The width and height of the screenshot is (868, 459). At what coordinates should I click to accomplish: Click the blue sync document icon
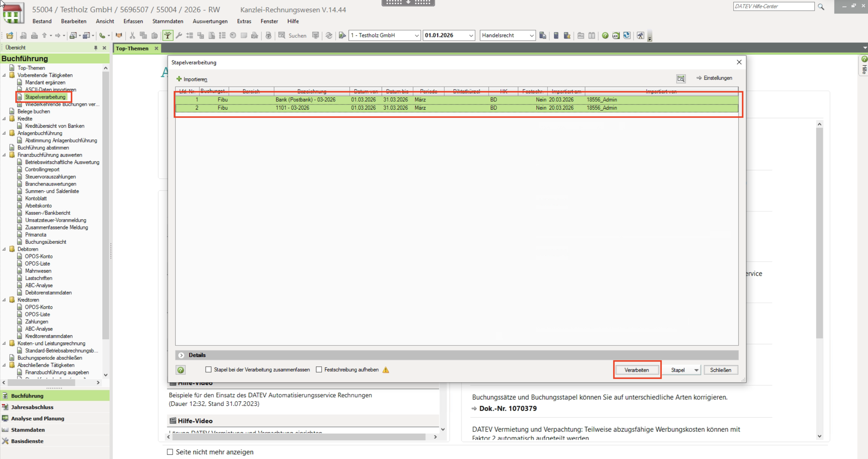click(x=627, y=35)
